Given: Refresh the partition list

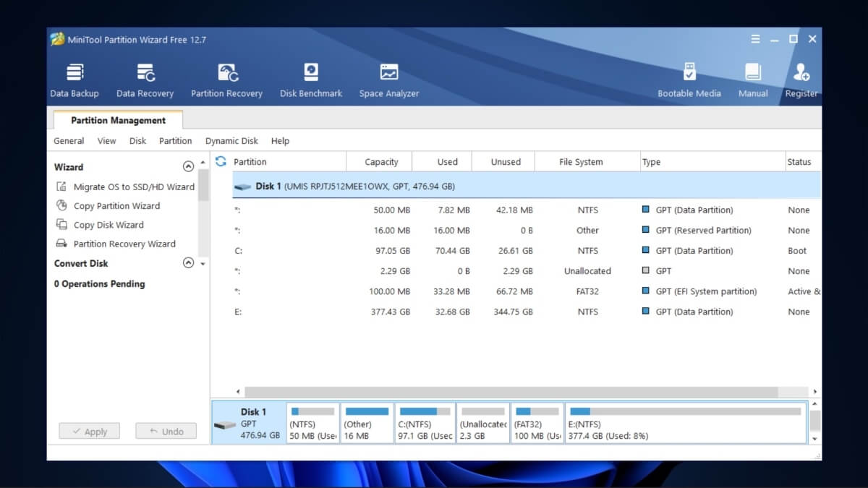Looking at the screenshot, I should tap(221, 161).
